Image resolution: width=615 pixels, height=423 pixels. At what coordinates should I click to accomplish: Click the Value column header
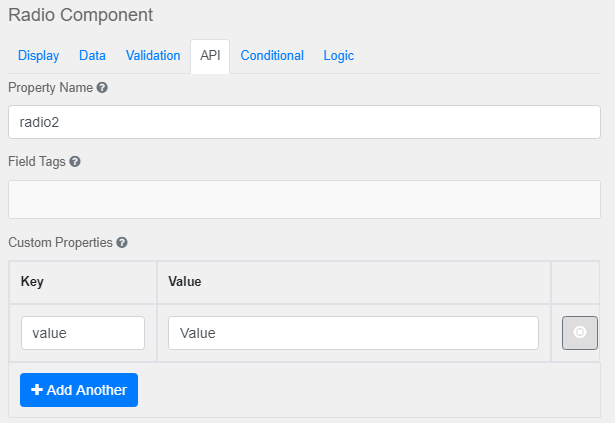click(x=185, y=282)
